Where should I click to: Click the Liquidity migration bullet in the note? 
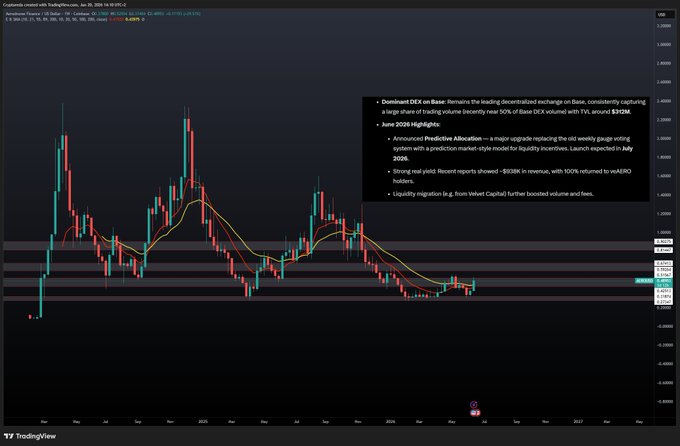(x=493, y=194)
